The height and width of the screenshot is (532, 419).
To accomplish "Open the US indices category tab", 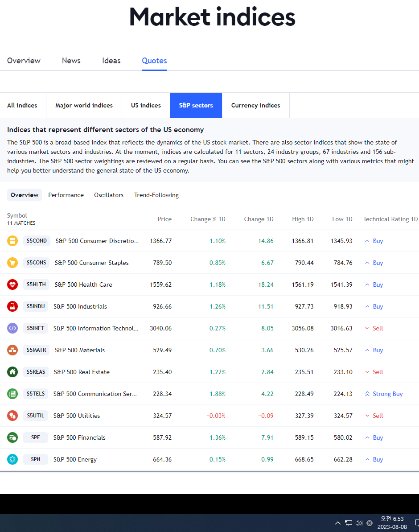I will coord(146,105).
